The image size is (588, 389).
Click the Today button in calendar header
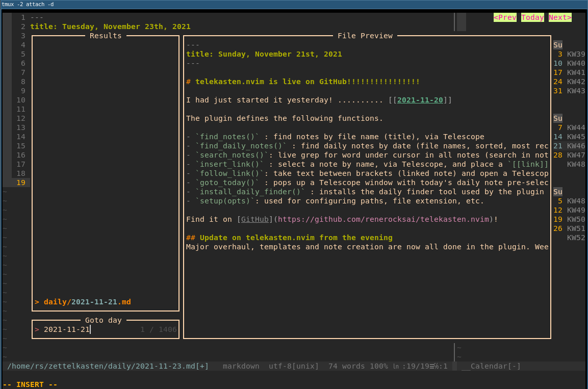(x=532, y=17)
